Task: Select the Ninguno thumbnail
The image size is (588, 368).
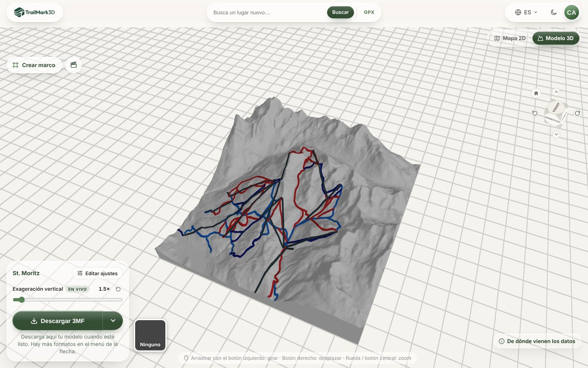Action: point(150,336)
